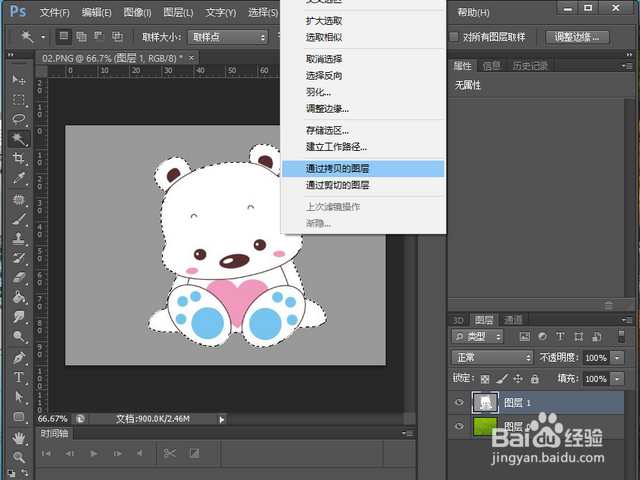Click the timeline split scissors icon
The width and height of the screenshot is (640, 480).
[x=170, y=453]
